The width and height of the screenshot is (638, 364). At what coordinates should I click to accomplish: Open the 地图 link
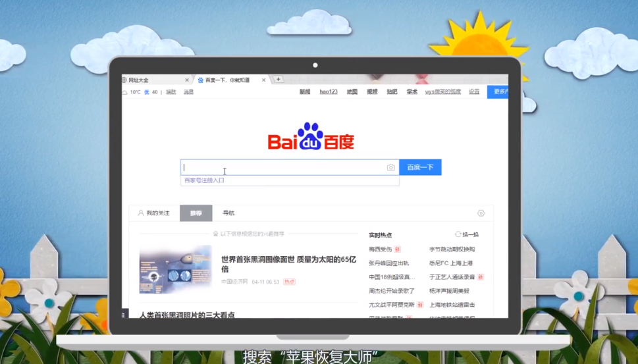click(352, 92)
